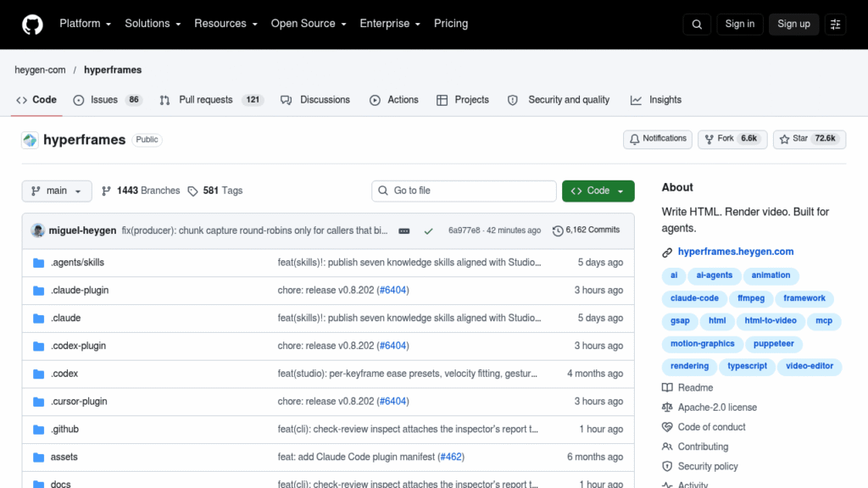The width and height of the screenshot is (868, 488).
Task: Open the Actions tab
Action: (393, 100)
